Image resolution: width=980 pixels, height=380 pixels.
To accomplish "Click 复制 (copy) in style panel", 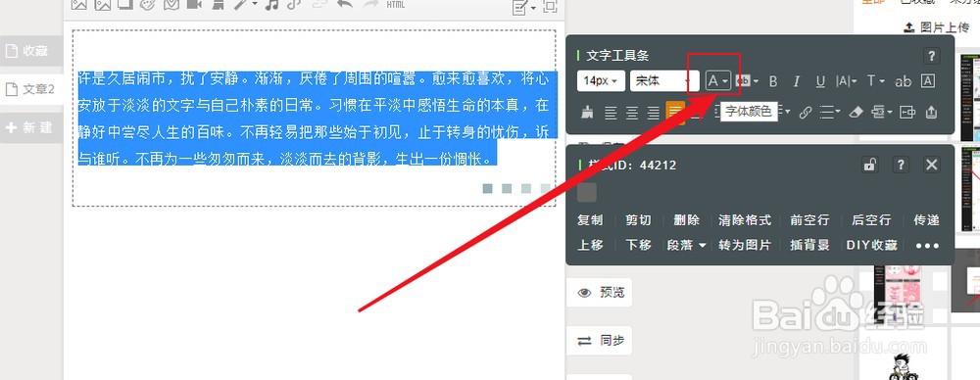I will pyautogui.click(x=590, y=220).
